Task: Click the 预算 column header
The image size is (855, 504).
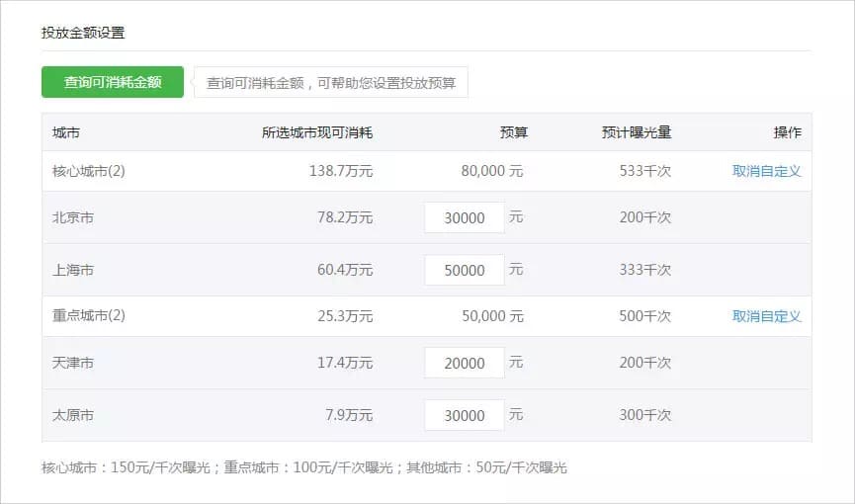Action: (x=514, y=132)
